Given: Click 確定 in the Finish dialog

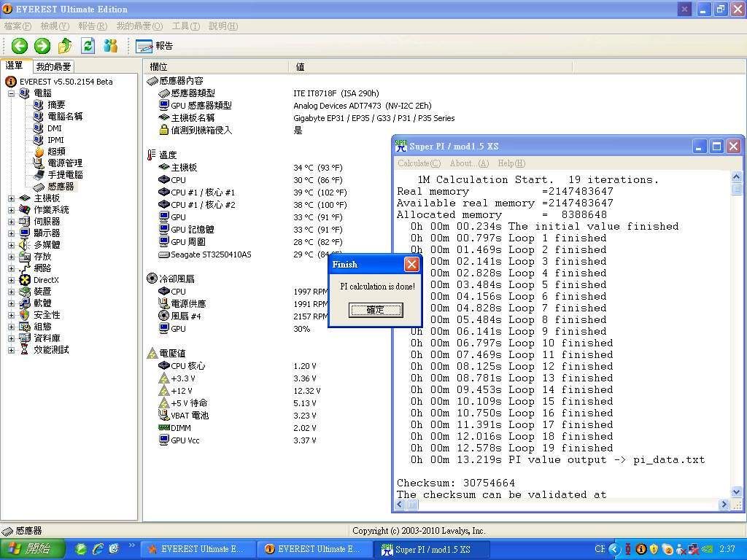Looking at the screenshot, I should click(376, 310).
